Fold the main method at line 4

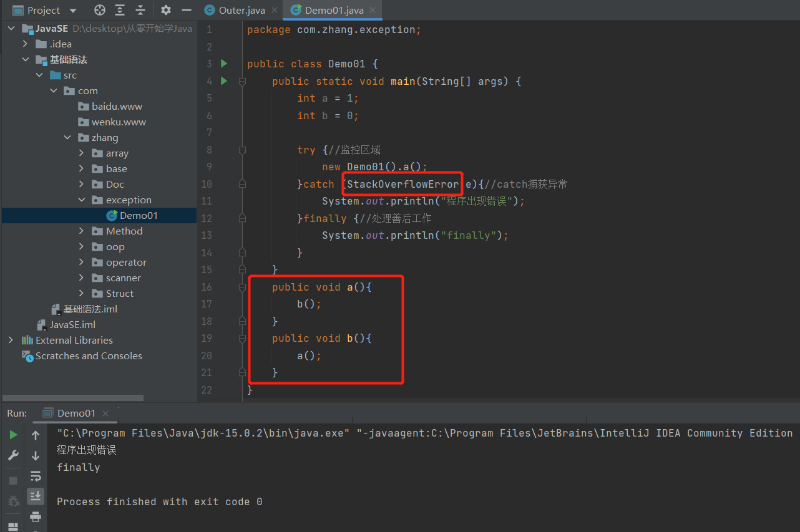243,81
